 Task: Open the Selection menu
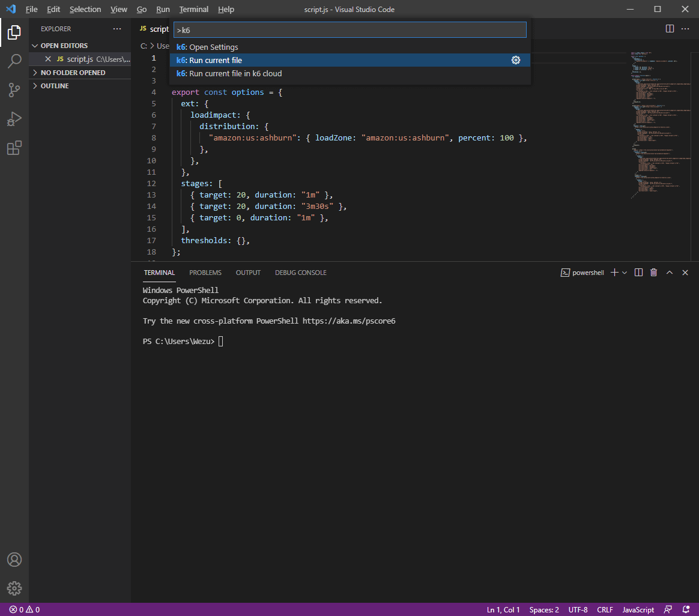[85, 10]
